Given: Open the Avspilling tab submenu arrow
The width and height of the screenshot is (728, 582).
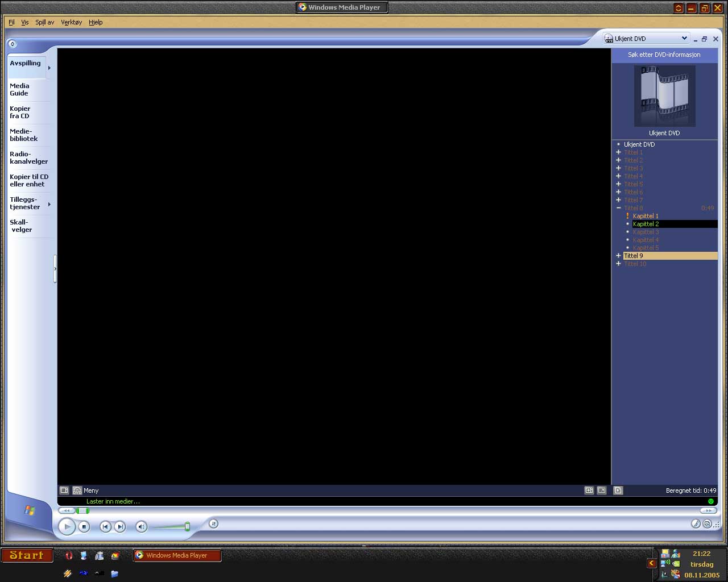Looking at the screenshot, I should (x=49, y=68).
